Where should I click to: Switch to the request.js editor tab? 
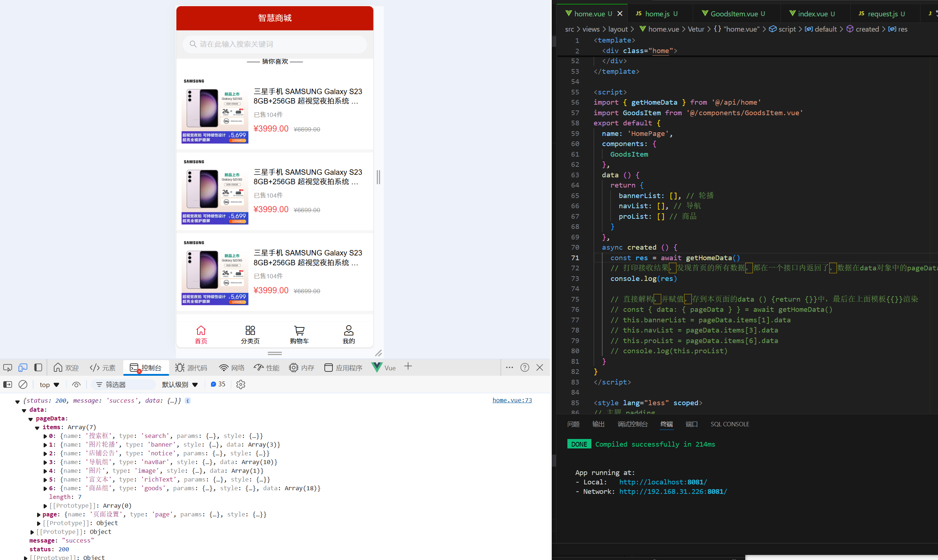[882, 13]
